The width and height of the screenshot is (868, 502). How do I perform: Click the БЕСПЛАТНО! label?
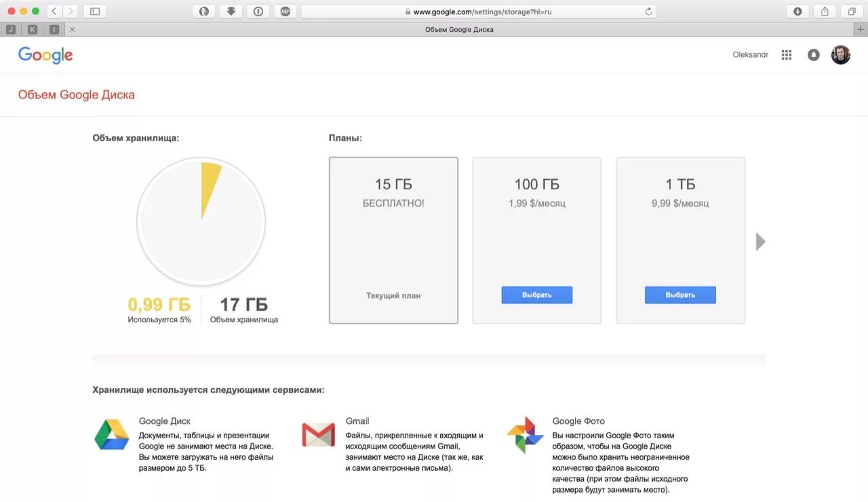tap(393, 204)
